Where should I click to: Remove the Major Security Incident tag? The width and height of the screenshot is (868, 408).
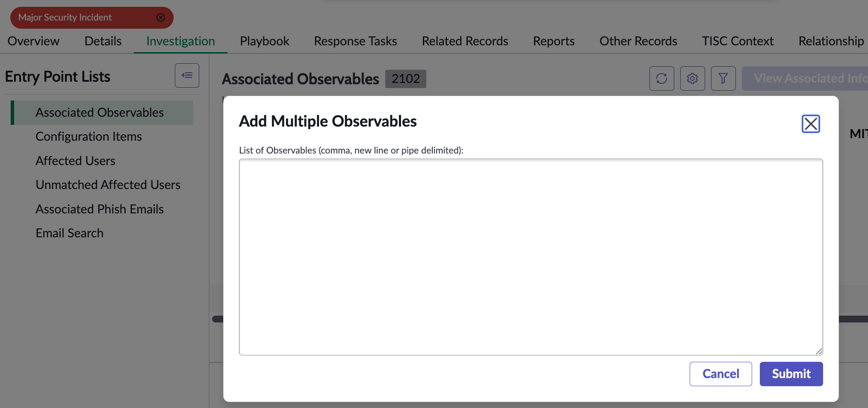[x=161, y=18]
